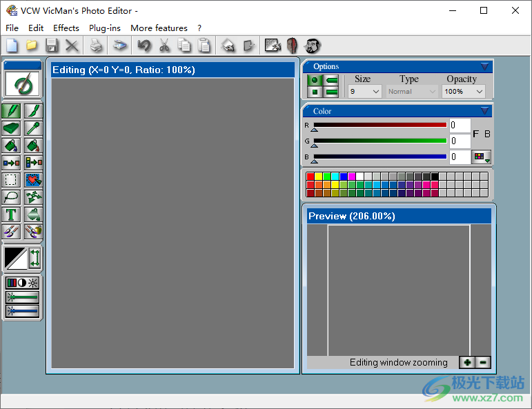Image resolution: width=532 pixels, height=409 pixels.
Task: Open the ? help menu
Action: coord(199,28)
